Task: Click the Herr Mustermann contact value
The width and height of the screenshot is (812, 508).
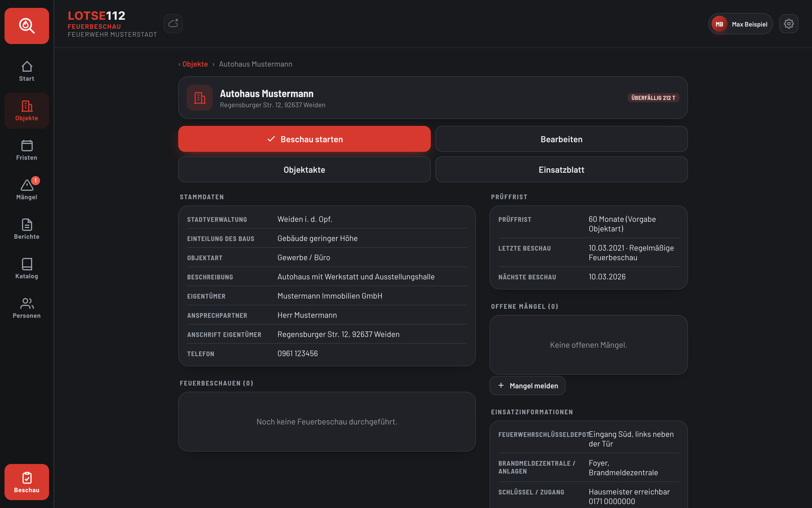Action: [307, 315]
